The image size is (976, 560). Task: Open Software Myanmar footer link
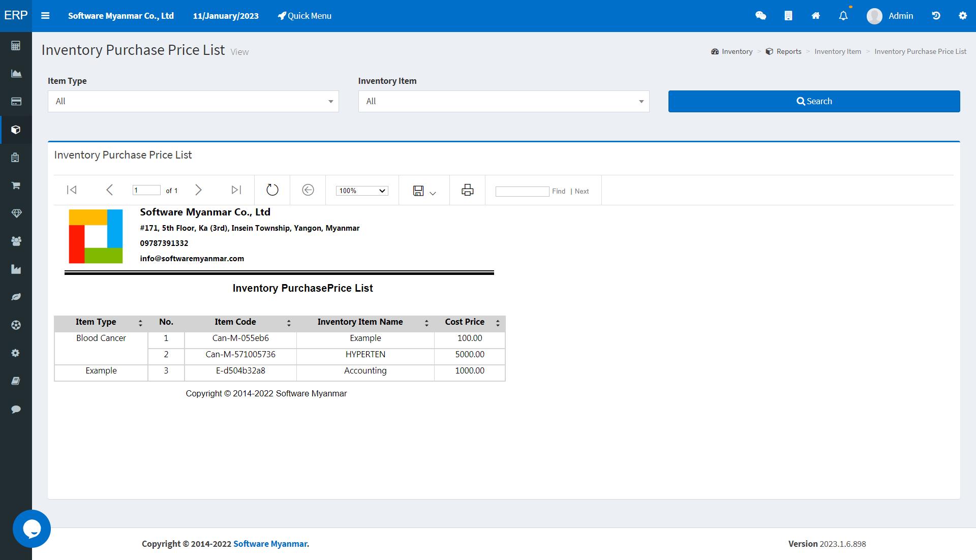pos(270,544)
